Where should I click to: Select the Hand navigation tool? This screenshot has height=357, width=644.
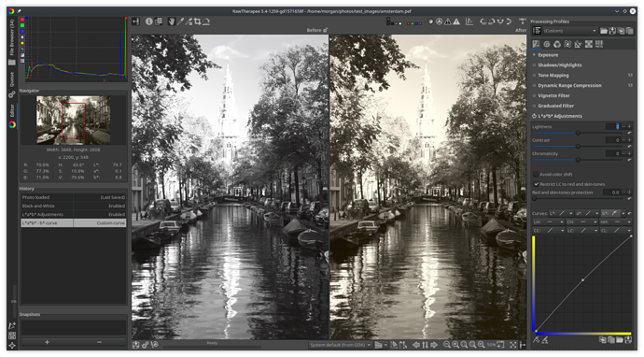pyautogui.click(x=172, y=21)
